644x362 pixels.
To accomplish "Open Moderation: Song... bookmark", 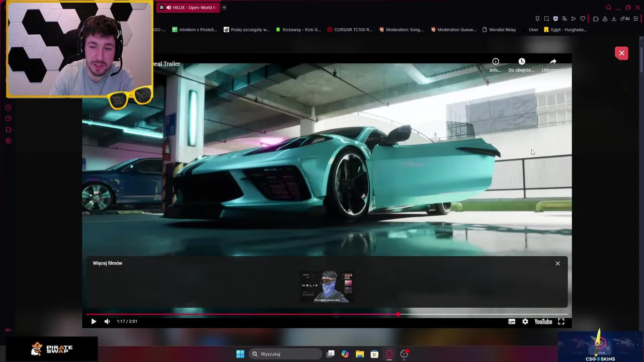I will coord(401,30).
